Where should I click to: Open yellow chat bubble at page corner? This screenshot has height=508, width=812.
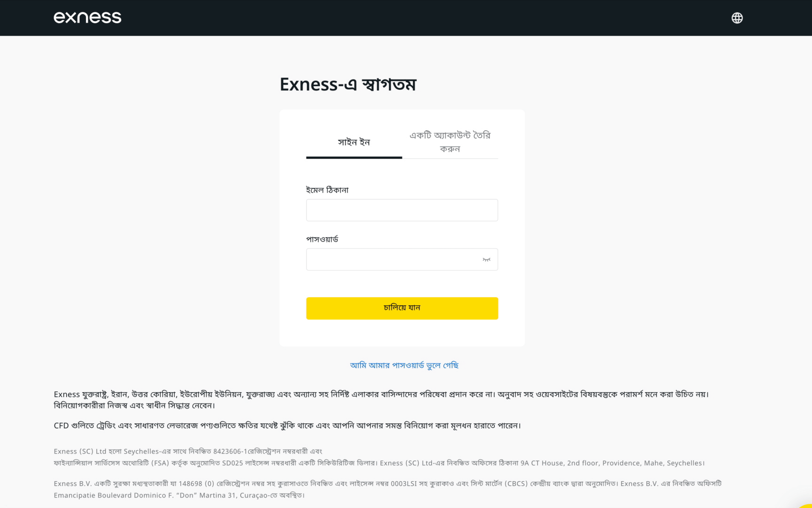[x=806, y=505]
